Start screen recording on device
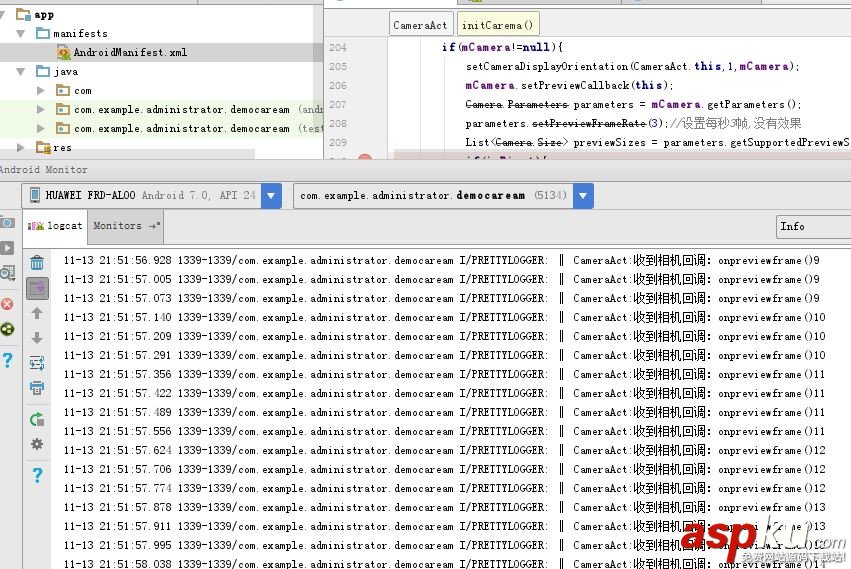Image resolution: width=851 pixels, height=569 pixels. pos(7,248)
